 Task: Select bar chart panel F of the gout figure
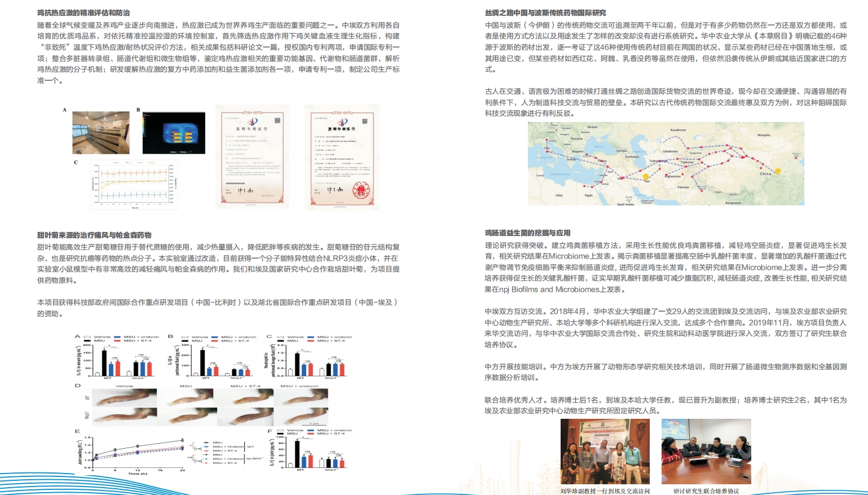(x=310, y=450)
